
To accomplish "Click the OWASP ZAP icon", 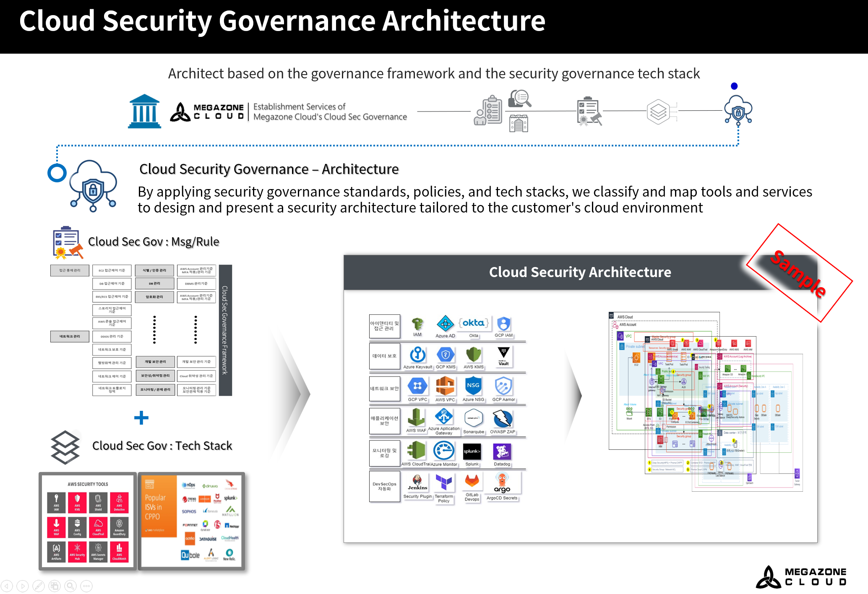I will (x=502, y=419).
